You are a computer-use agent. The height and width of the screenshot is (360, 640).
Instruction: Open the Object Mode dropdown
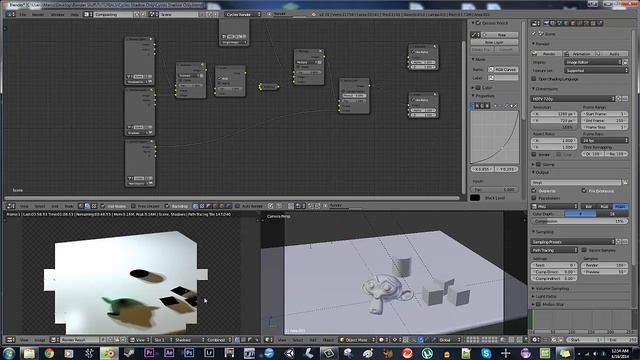pyautogui.click(x=357, y=340)
